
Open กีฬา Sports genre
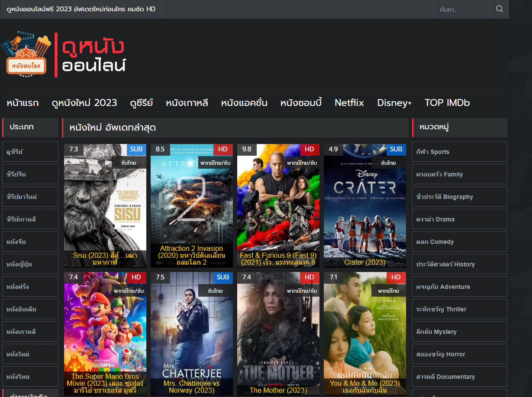click(460, 152)
